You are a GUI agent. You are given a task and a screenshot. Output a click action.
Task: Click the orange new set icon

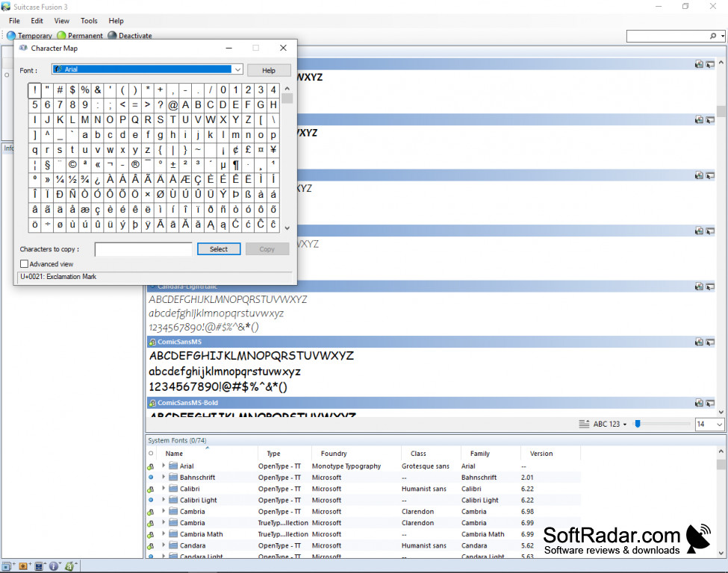(x=24, y=566)
